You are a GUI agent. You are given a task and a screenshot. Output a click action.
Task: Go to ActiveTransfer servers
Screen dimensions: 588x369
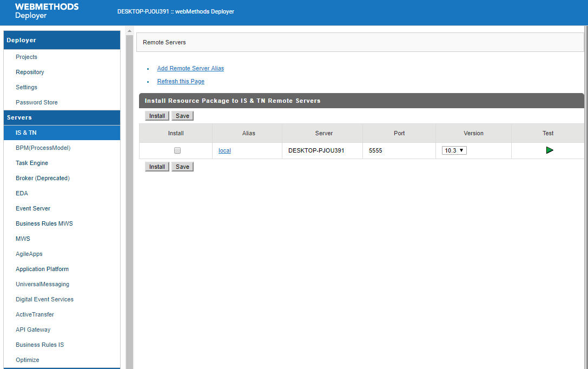tap(35, 315)
